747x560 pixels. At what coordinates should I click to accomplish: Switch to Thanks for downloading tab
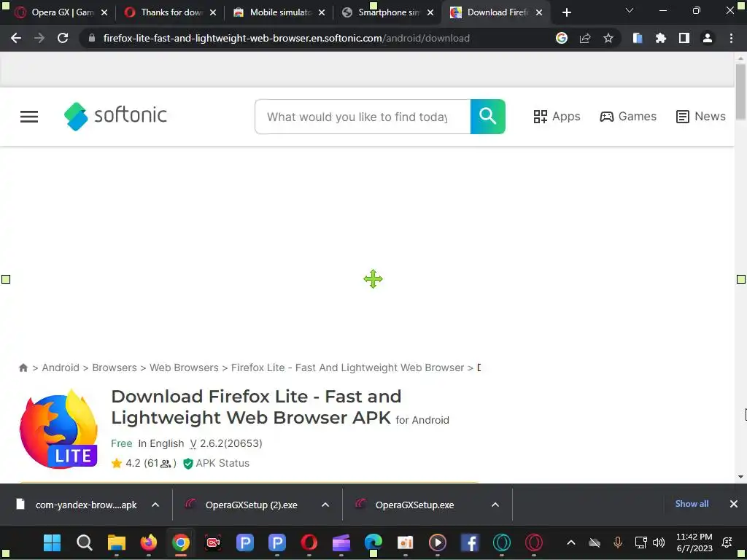[x=169, y=12]
